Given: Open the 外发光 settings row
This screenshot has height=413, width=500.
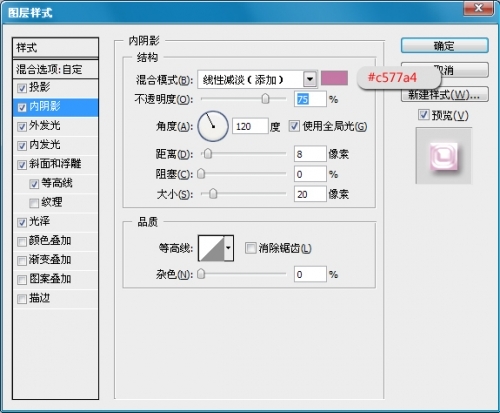Looking at the screenshot, I should coord(55,126).
